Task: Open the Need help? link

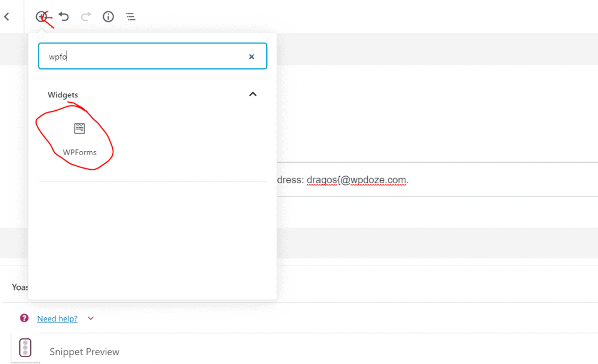Action: pyautogui.click(x=57, y=318)
